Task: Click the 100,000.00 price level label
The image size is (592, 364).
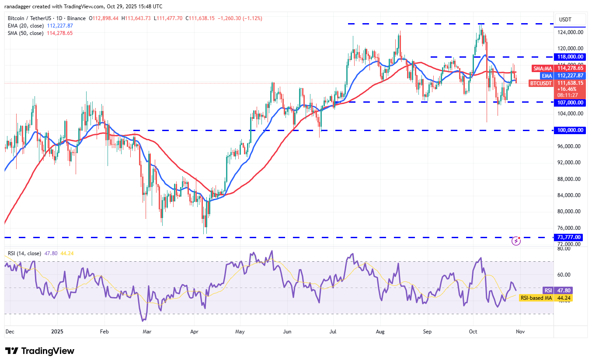Action: 570,130
